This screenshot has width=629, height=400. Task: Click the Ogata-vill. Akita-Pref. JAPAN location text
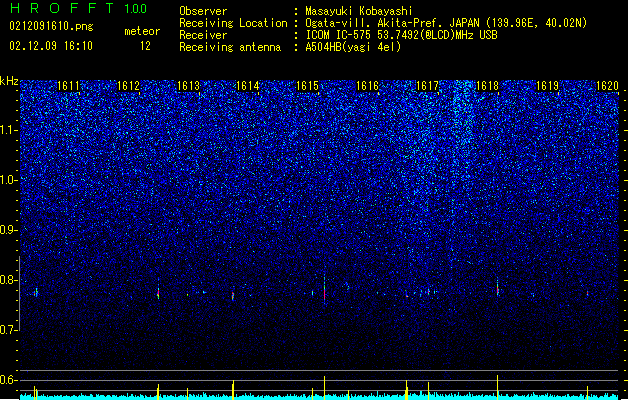446,23
